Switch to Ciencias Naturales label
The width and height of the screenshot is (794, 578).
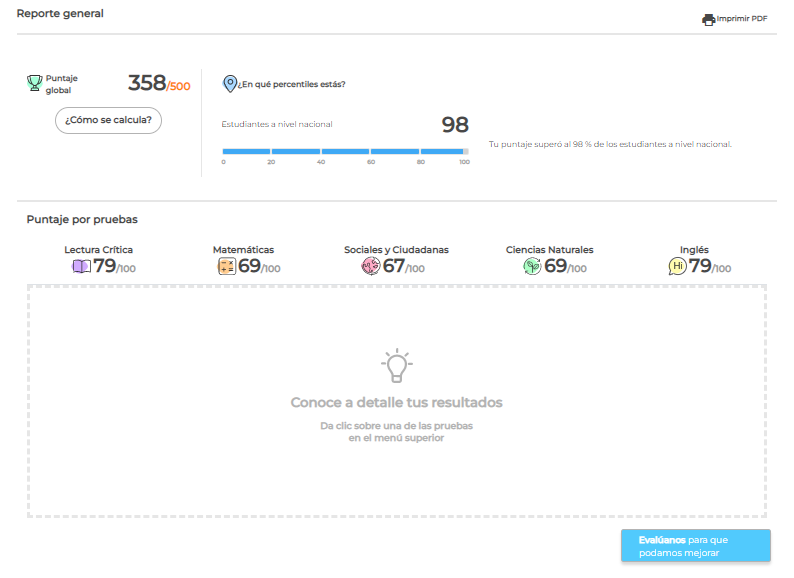point(549,250)
